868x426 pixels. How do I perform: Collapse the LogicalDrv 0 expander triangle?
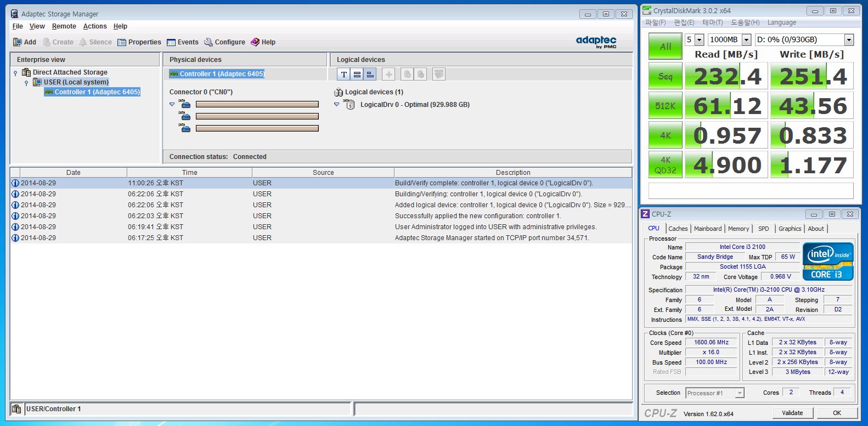337,104
